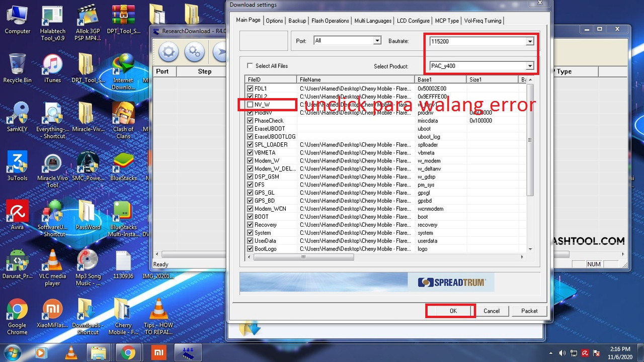The height and width of the screenshot is (362, 644).
Task: Open the XiaoMiFlash desktop icon
Action: (52, 317)
